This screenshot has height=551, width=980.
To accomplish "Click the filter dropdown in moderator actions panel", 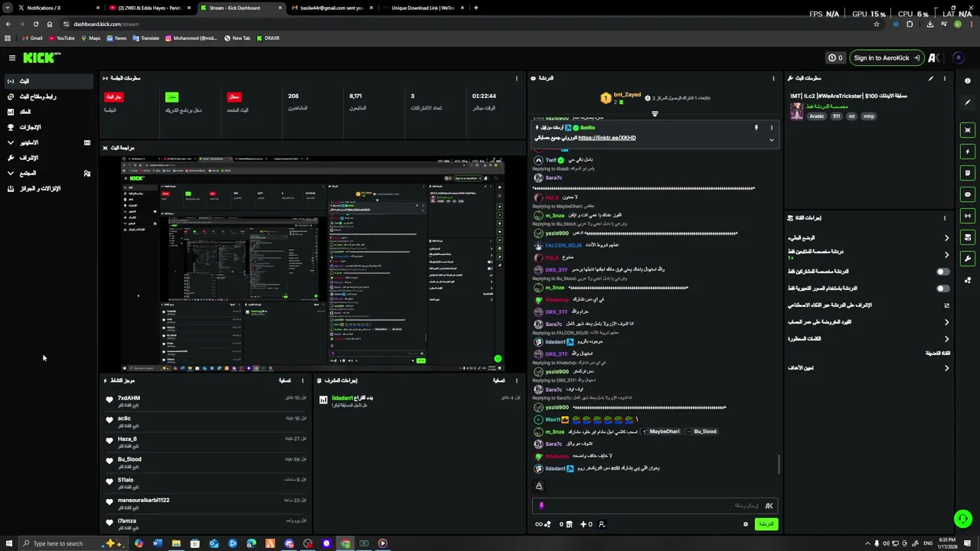I will 500,380.
